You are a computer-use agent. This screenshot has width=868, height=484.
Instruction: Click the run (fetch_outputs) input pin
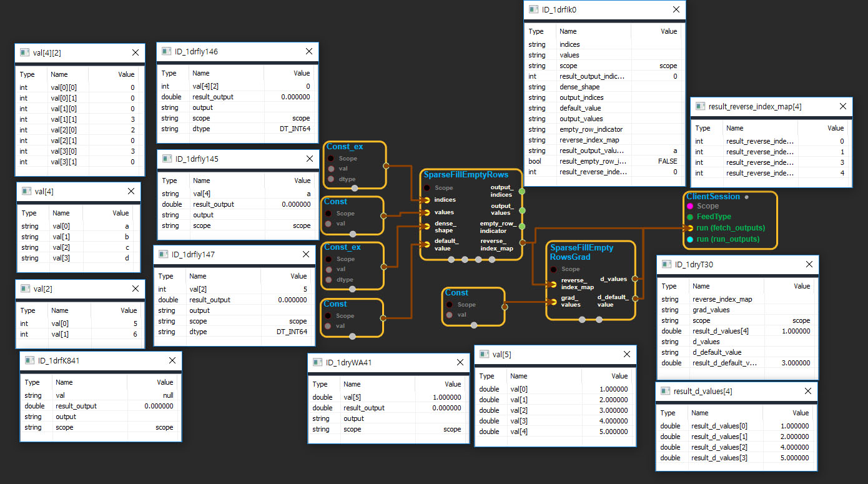(689, 228)
